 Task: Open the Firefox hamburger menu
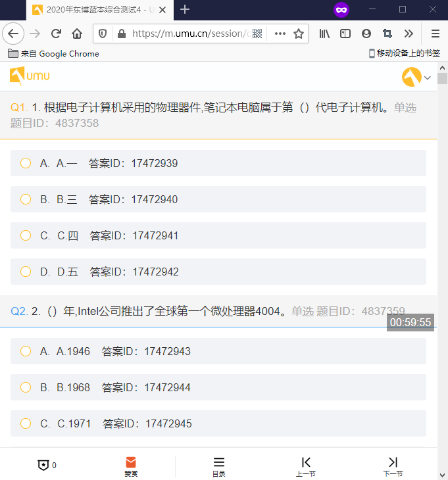pyautogui.click(x=435, y=34)
